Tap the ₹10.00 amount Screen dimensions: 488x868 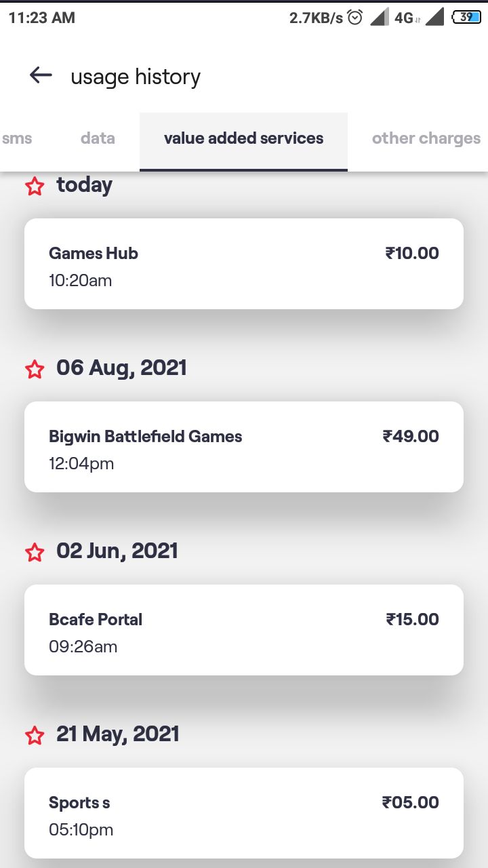coord(412,253)
